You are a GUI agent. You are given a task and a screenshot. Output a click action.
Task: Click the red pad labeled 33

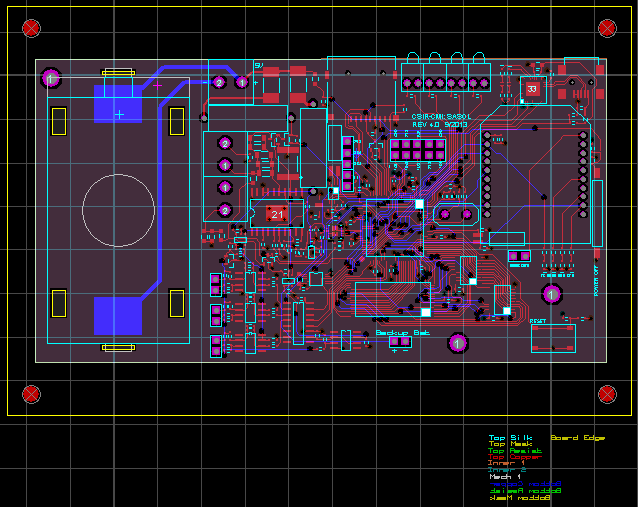pyautogui.click(x=532, y=89)
